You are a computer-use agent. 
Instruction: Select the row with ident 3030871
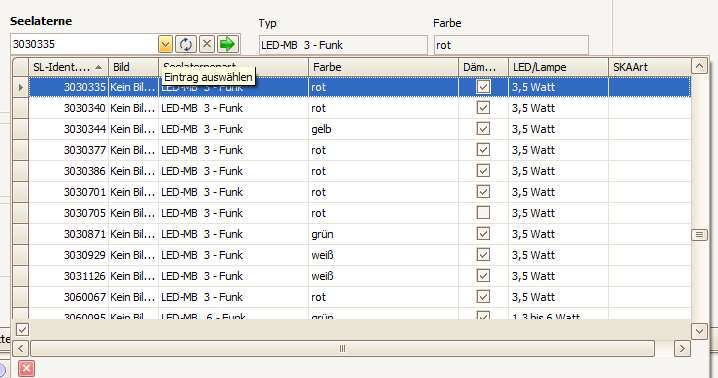click(360, 234)
